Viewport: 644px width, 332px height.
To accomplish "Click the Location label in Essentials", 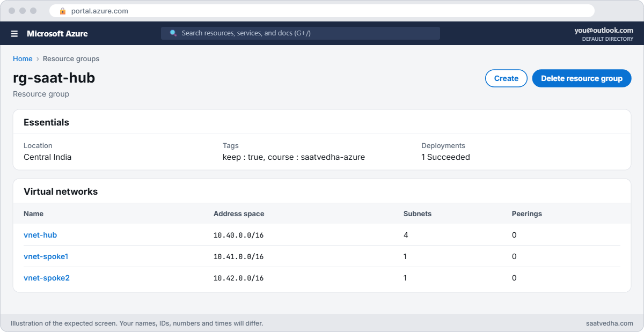I will pos(38,145).
